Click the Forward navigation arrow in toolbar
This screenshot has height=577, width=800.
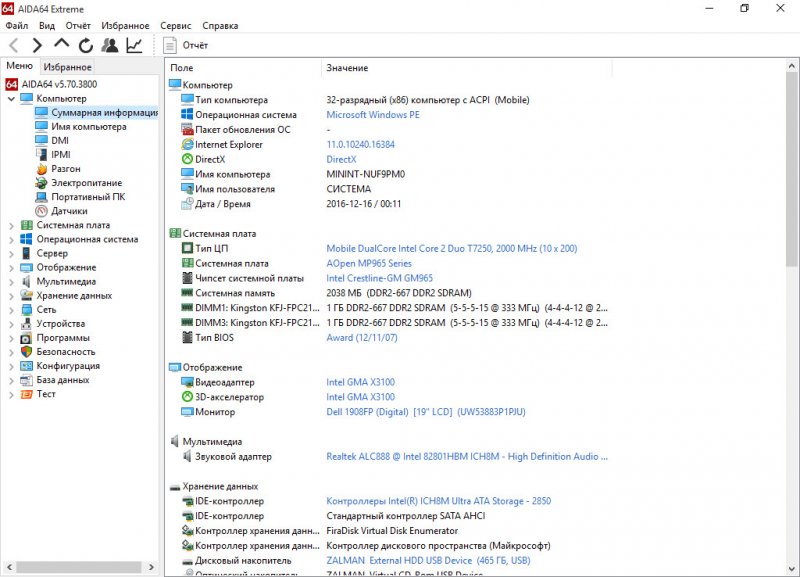pyautogui.click(x=37, y=45)
